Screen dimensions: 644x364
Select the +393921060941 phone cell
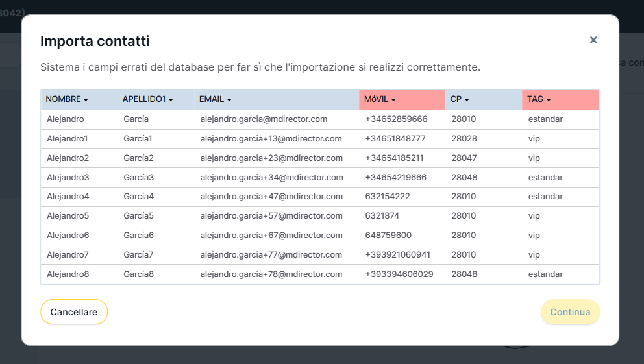coord(397,255)
